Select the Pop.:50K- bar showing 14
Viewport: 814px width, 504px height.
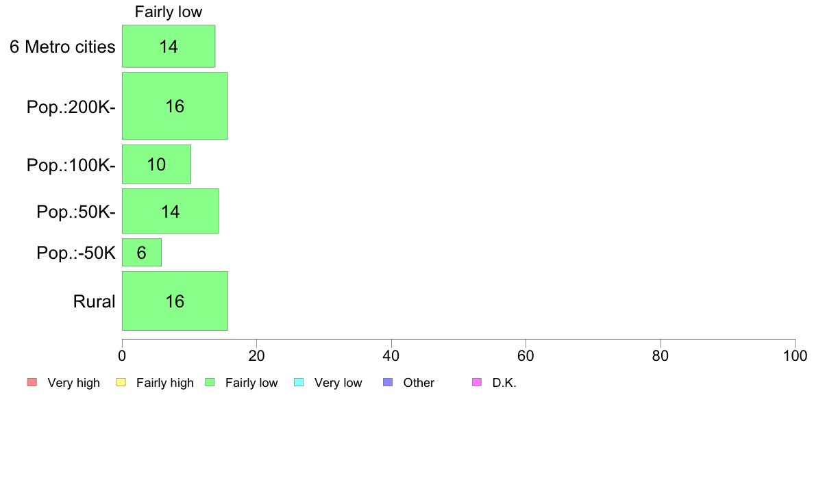[x=171, y=211]
